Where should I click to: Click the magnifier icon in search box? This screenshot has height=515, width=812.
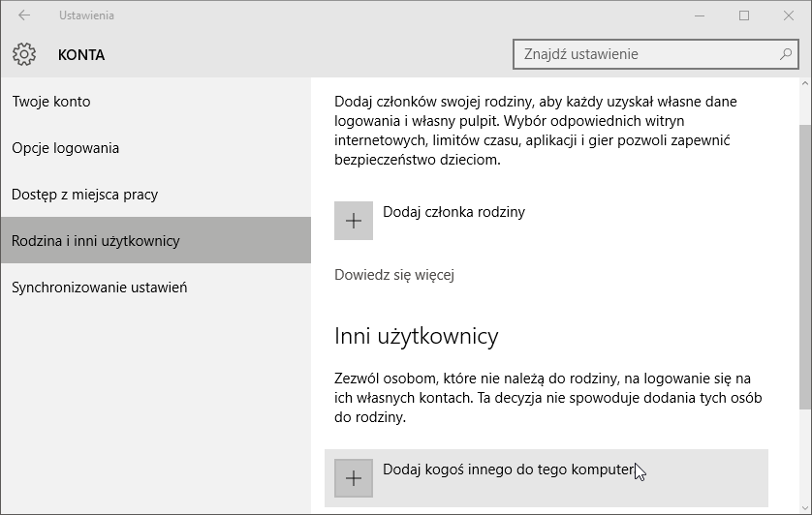pyautogui.click(x=786, y=54)
